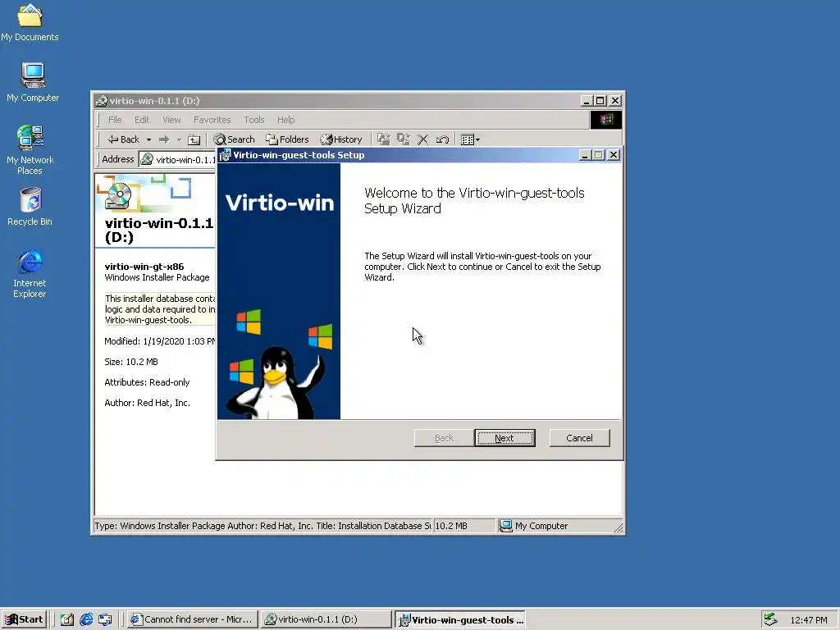Screen dimensions: 840x630
Task: Cancel the Virtio-win-guest-tools setup
Action: [580, 438]
